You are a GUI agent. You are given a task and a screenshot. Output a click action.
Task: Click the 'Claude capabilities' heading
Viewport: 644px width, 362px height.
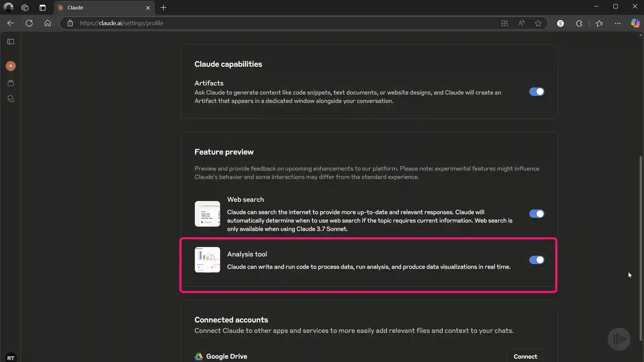[228, 64]
